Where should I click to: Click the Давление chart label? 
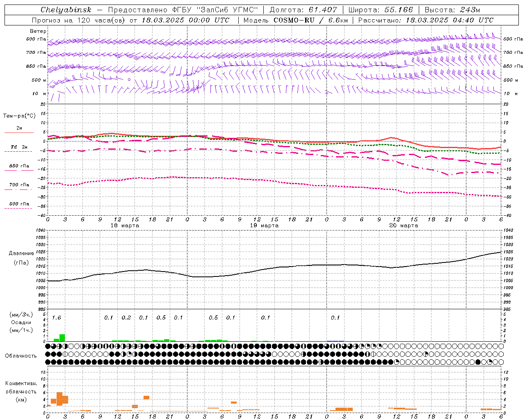click(21, 253)
